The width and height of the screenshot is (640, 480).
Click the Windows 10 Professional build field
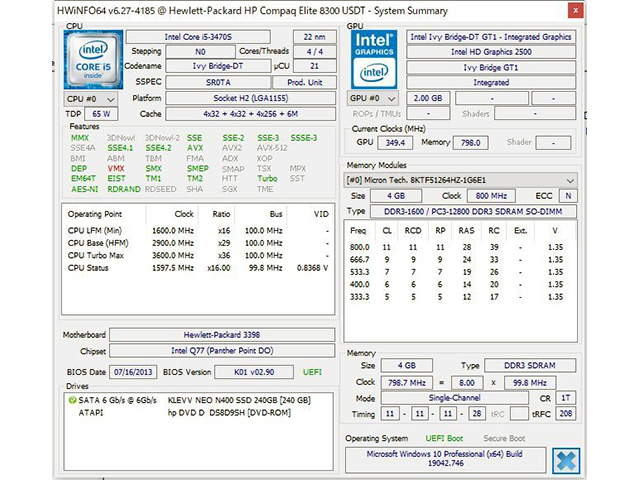[x=445, y=459]
